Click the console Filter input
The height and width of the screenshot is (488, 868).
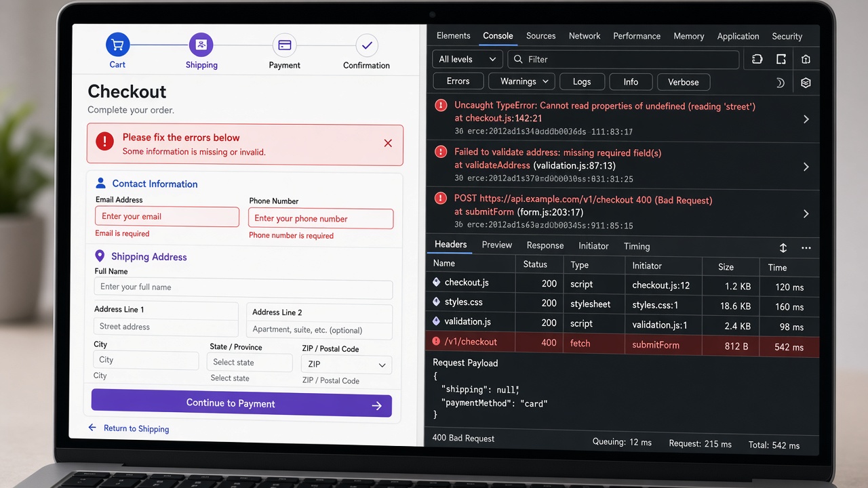[x=624, y=59]
